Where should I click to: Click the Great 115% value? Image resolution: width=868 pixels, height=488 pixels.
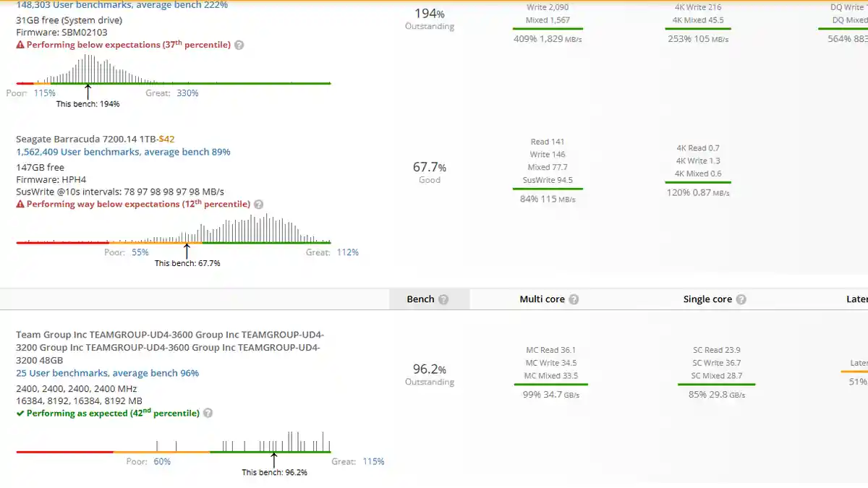tap(373, 461)
